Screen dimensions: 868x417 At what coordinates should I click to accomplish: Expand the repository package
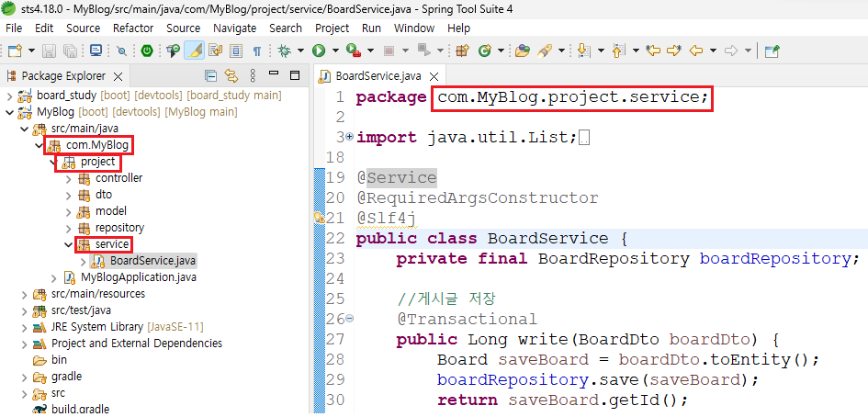(68, 228)
